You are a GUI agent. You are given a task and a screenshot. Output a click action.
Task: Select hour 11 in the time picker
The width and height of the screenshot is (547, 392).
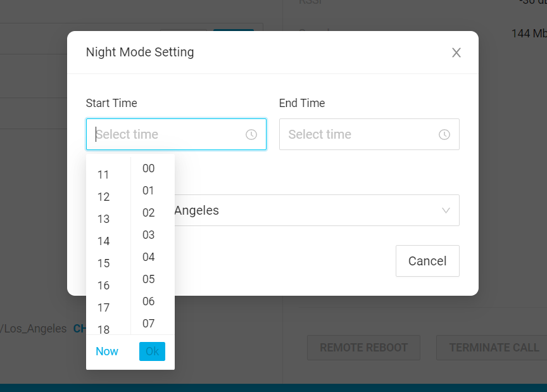pyautogui.click(x=104, y=175)
